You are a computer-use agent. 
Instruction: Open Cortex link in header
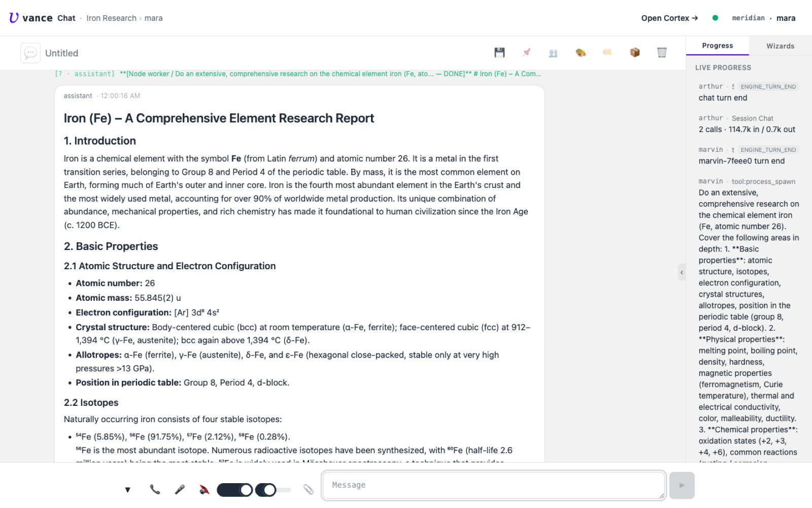click(669, 18)
